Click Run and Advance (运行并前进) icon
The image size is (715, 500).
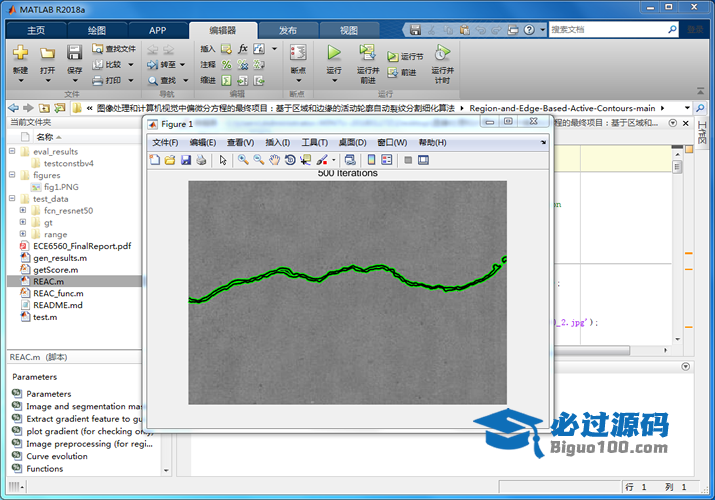[x=367, y=53]
